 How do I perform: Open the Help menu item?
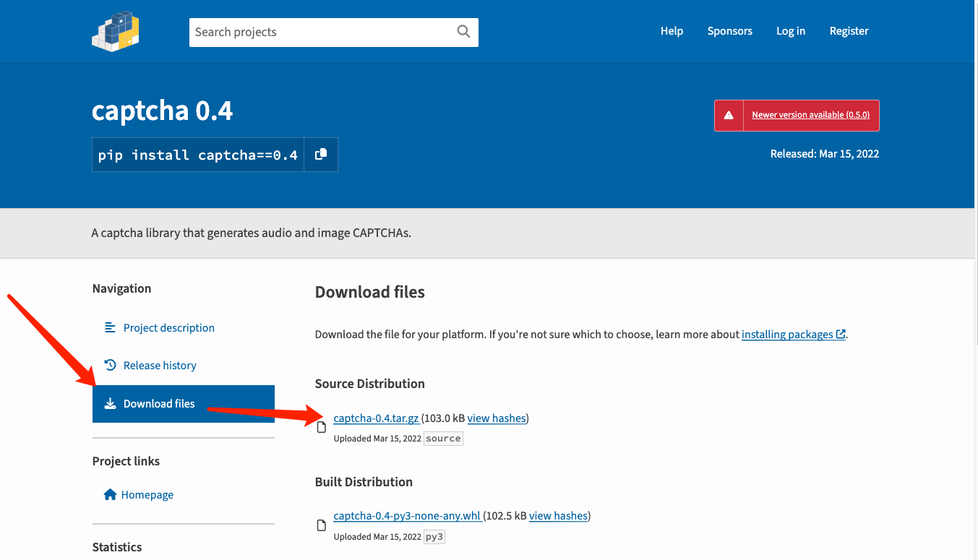672,31
